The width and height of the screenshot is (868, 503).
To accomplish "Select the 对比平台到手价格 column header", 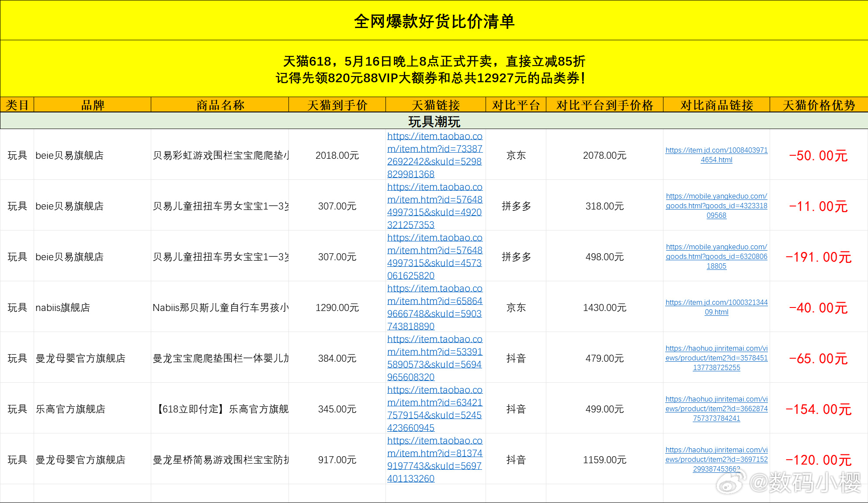I will click(x=605, y=105).
